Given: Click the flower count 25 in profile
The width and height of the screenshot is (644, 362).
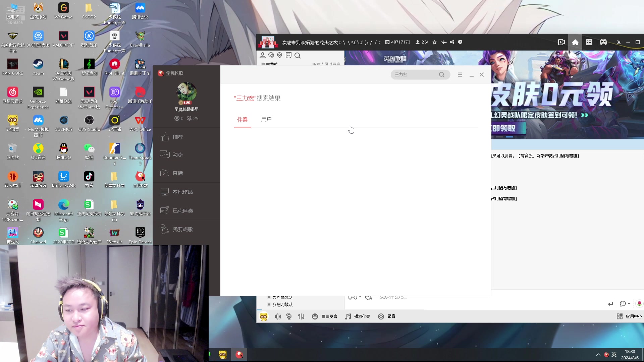Looking at the screenshot, I should (193, 118).
